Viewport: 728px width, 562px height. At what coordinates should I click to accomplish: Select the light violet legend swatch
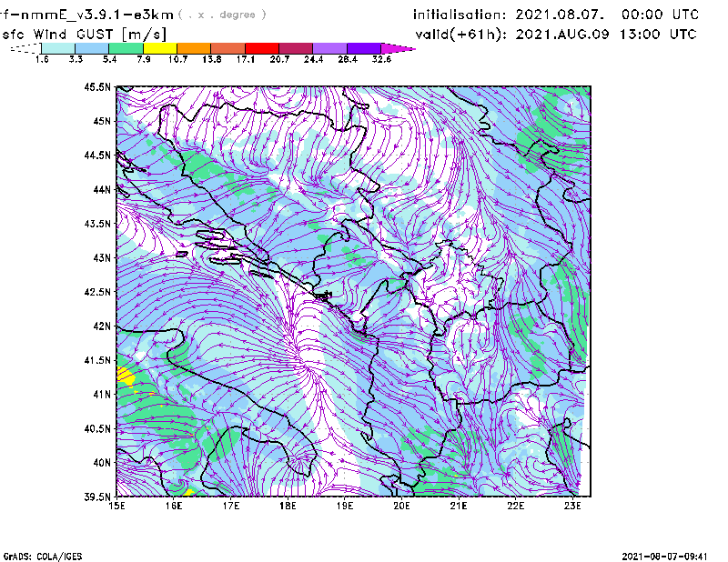coord(329,48)
